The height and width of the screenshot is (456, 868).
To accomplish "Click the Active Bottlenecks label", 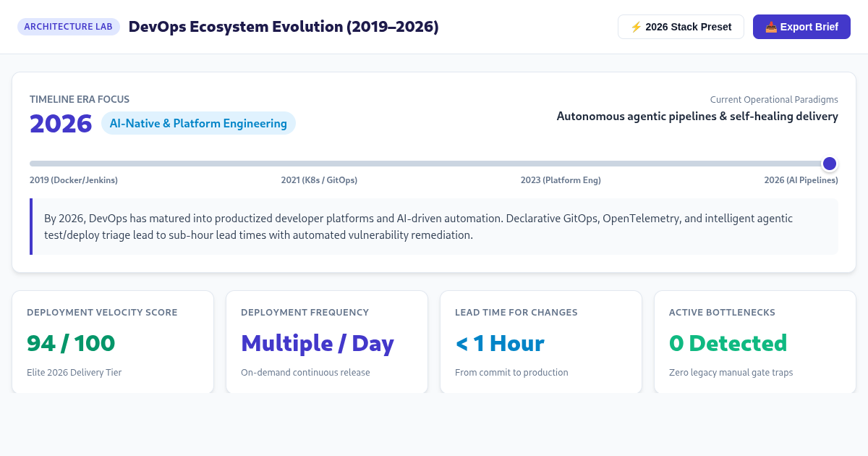I will click(x=722, y=313).
